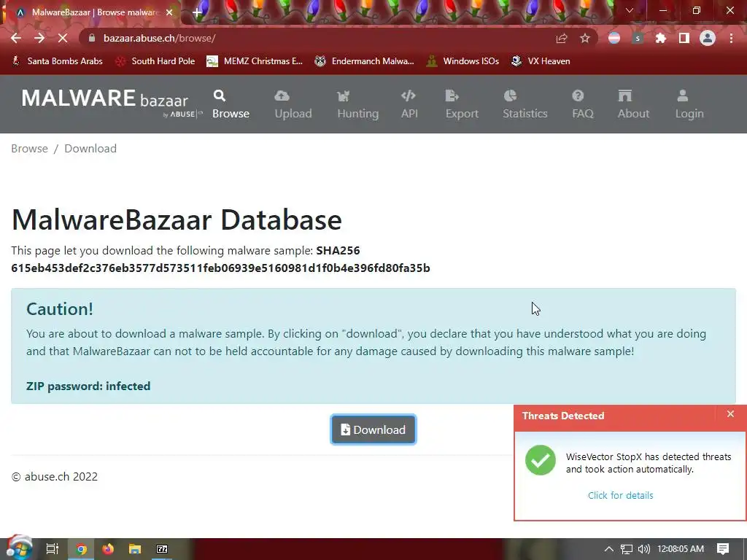The image size is (747, 560).
Task: Click the Download malware sample button
Action: (373, 429)
